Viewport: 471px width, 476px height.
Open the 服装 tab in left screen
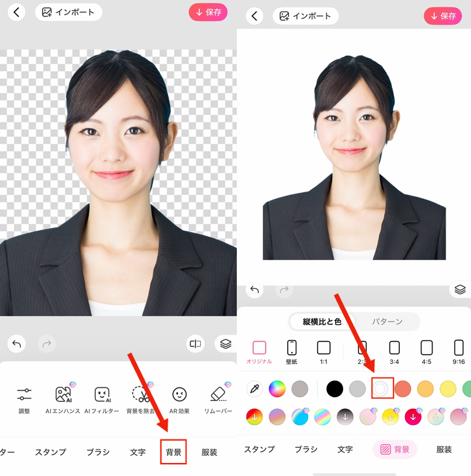209,452
